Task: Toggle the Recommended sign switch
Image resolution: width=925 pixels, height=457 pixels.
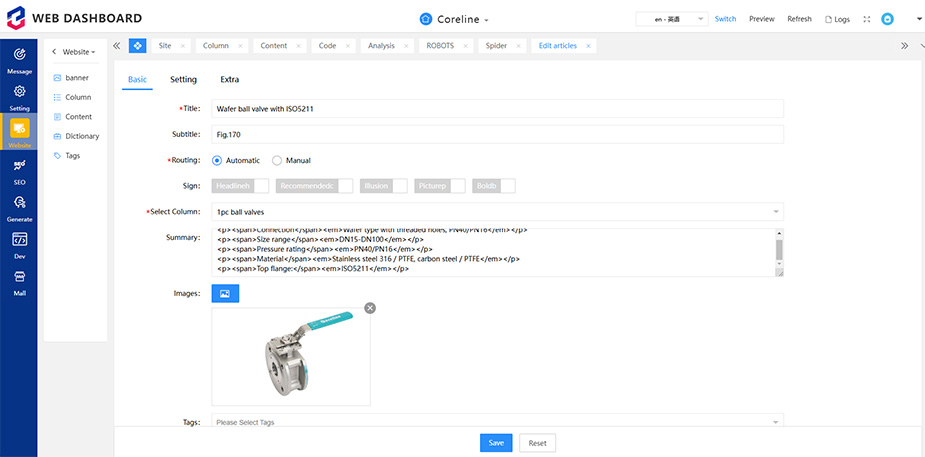Action: click(314, 186)
